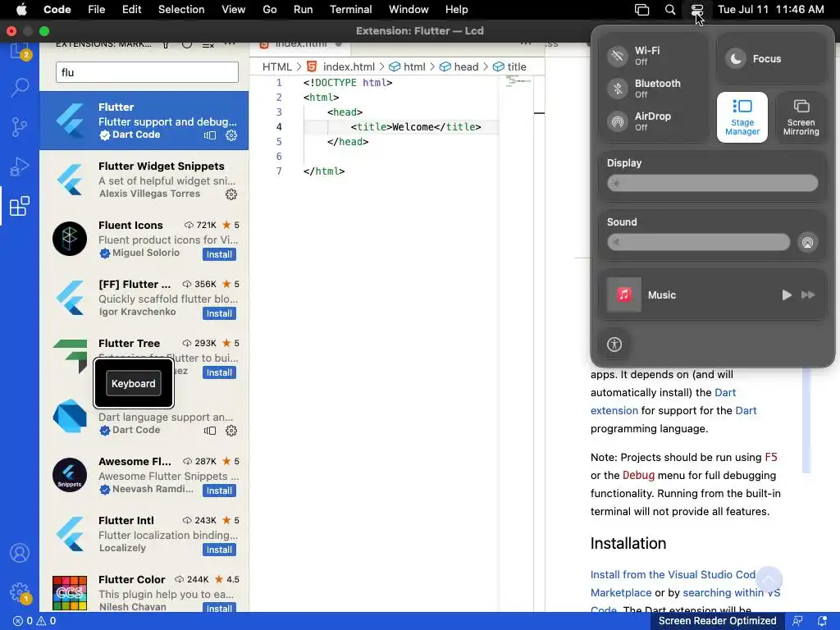Viewport: 840px width, 630px height.
Task: Open the Source Control view
Action: [20, 127]
